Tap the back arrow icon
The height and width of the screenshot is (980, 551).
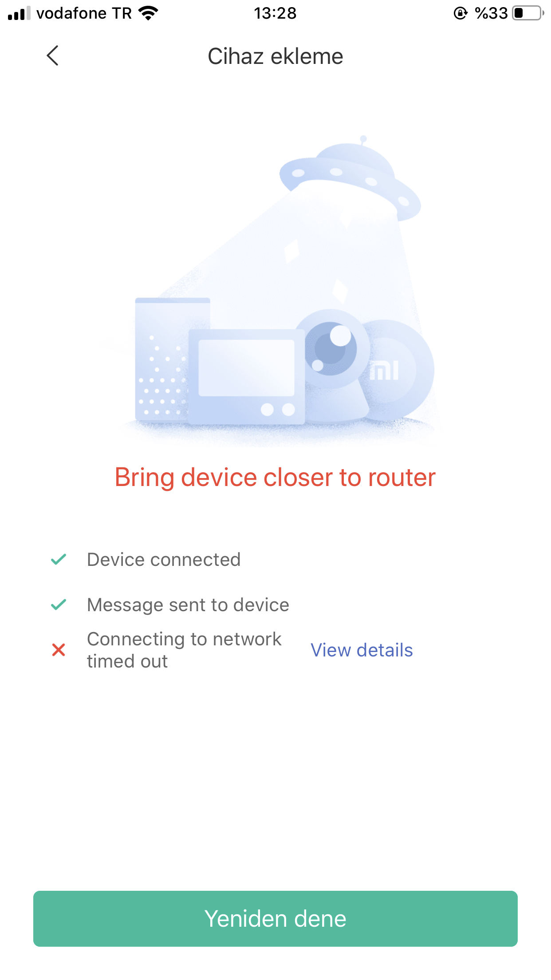53,56
